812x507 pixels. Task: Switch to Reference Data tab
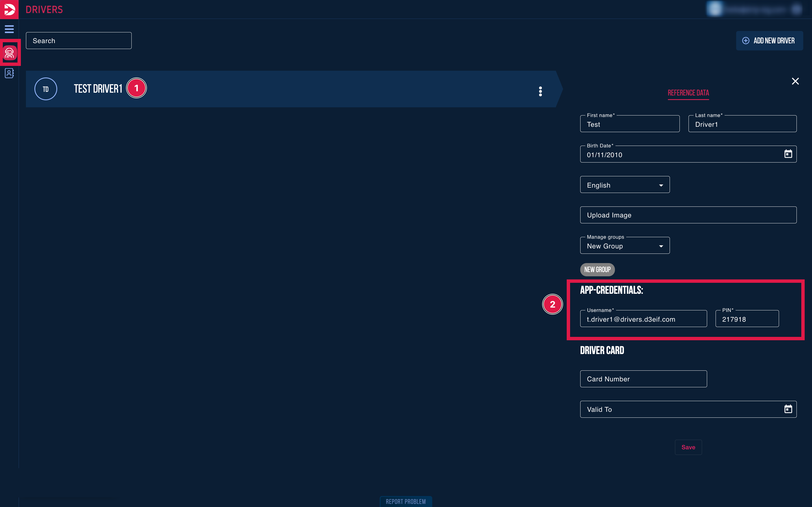[688, 93]
